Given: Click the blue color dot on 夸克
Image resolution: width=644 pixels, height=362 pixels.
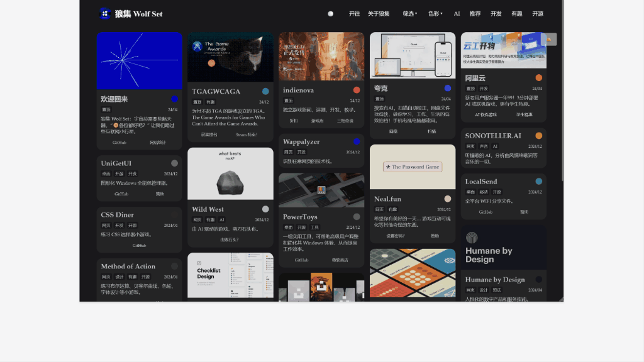Looking at the screenshot, I should 448,88.
